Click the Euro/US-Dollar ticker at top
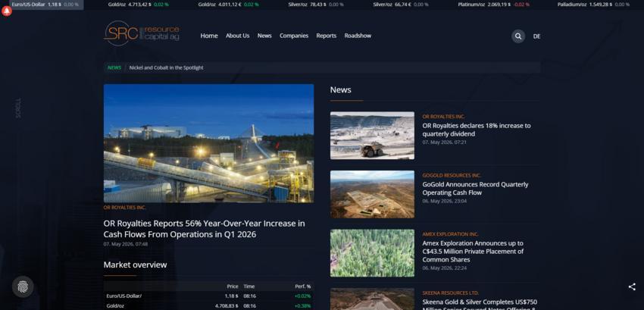 (x=45, y=5)
